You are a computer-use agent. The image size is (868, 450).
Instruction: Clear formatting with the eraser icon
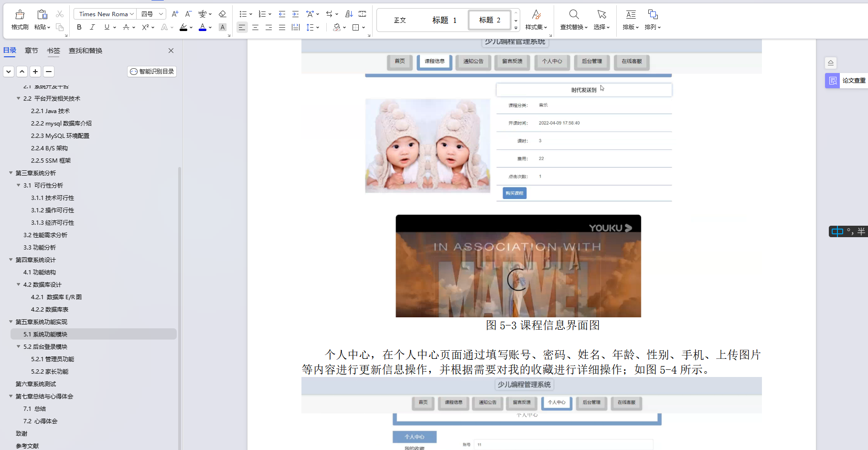[222, 14]
